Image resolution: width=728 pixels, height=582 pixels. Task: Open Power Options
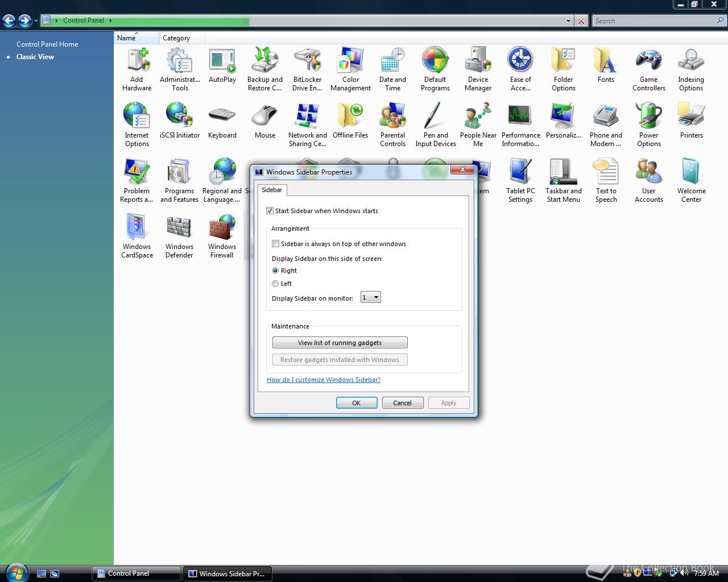click(x=649, y=125)
